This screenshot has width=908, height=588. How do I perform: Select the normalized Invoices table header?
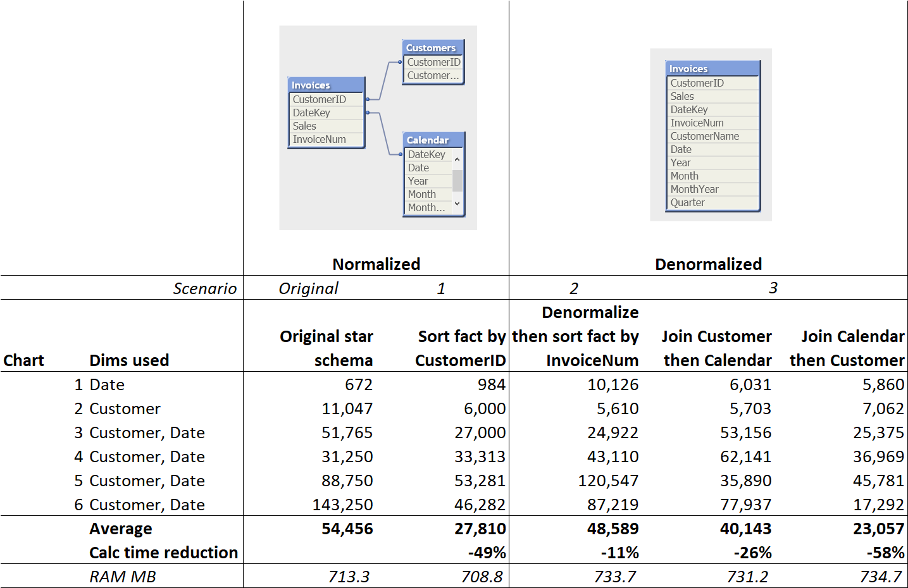pyautogui.click(x=327, y=85)
